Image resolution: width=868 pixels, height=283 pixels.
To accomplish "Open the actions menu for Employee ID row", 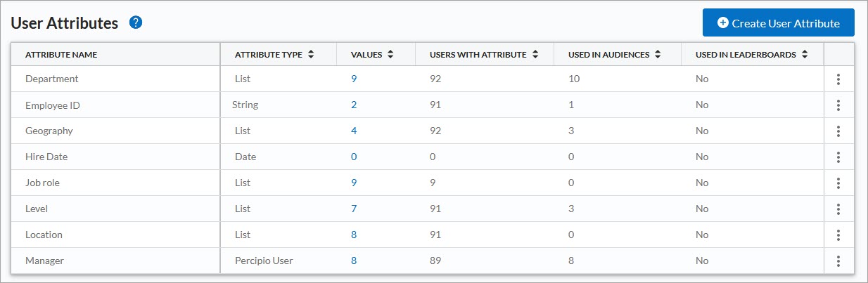I will 838,105.
